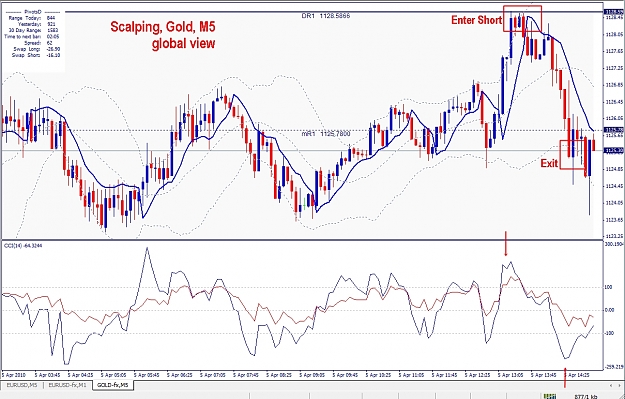
Task: Click the CCI 100 level scale label
Action: (x=608, y=287)
